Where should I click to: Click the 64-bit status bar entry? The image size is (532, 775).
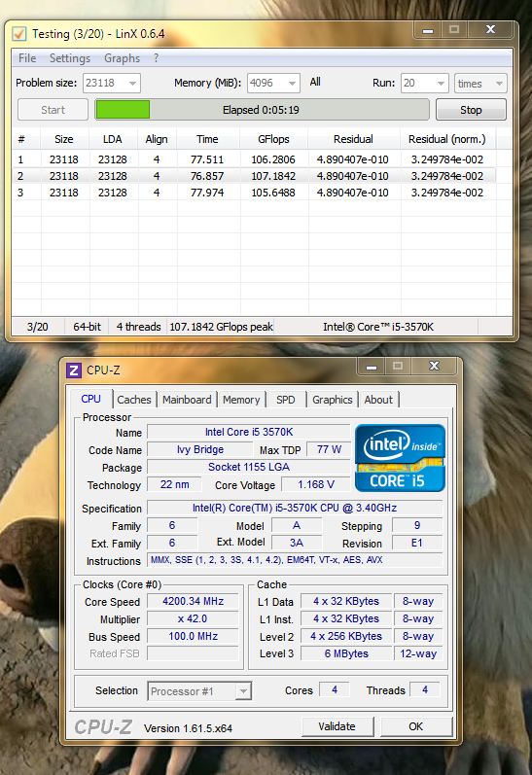(87, 327)
